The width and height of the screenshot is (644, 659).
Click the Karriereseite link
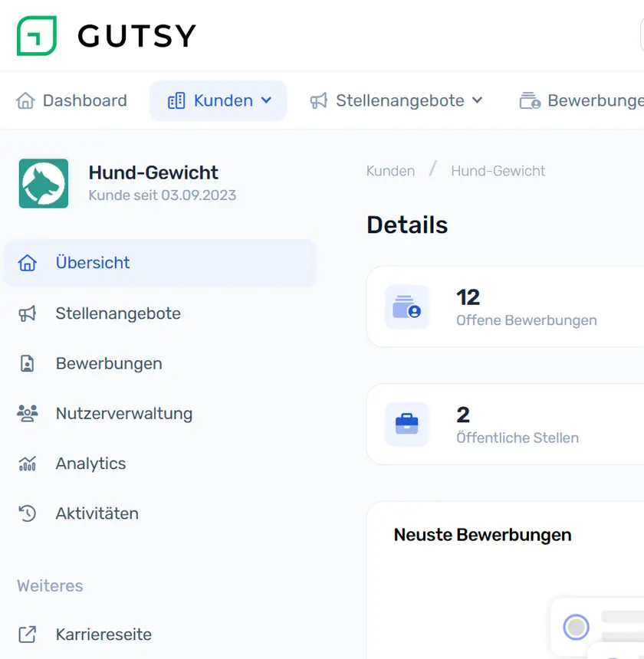click(103, 634)
